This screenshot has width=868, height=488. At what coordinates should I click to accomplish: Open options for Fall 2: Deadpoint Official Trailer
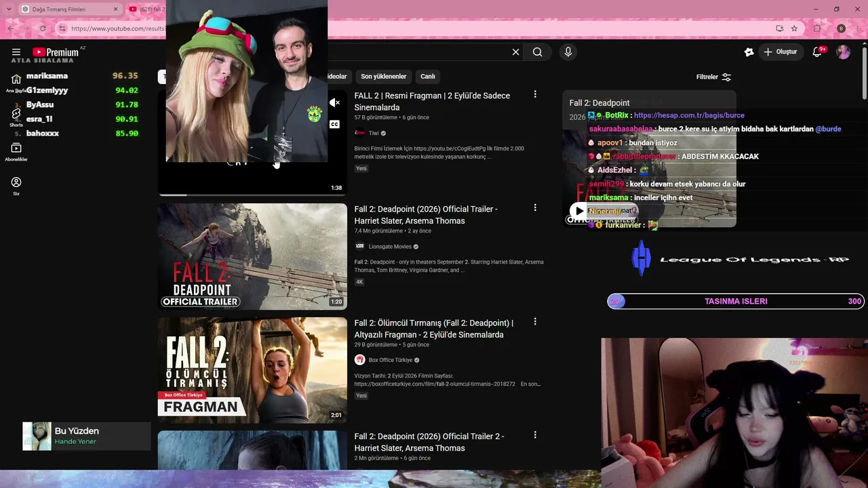(535, 208)
